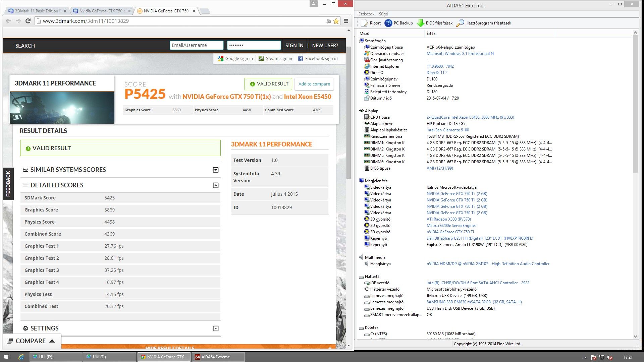Image resolution: width=644 pixels, height=362 pixels.
Task: Click the Számítógép computer icon in AIDA64
Action: click(x=361, y=41)
